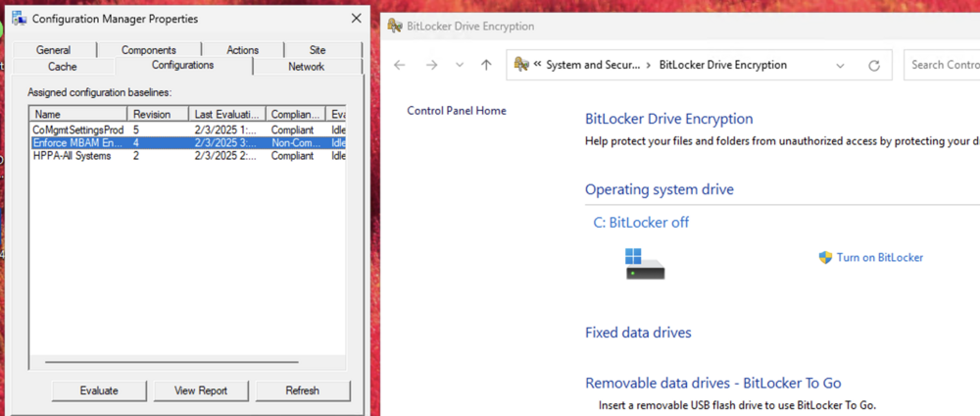Screen dimensions: 980x416
Task: Go forward in BitLocker Control Panel window
Action: pos(431,65)
